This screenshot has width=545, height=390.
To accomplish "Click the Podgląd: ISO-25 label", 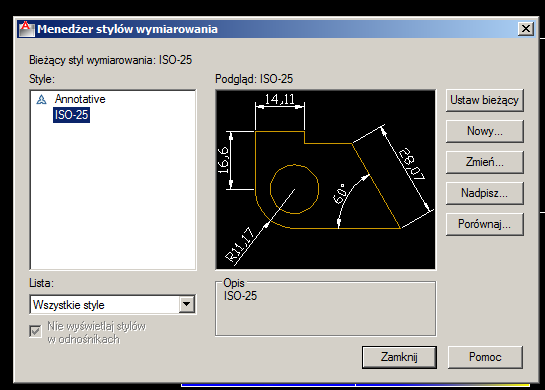I will 254,79.
